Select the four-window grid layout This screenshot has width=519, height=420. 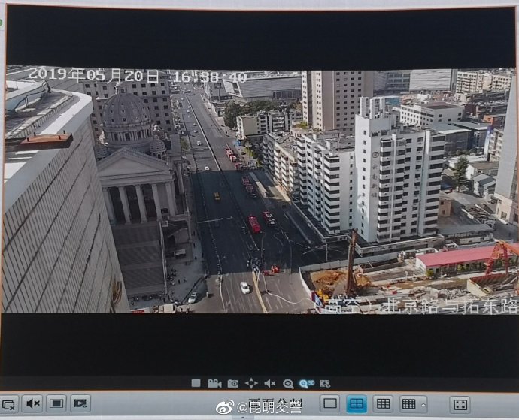click(x=357, y=403)
